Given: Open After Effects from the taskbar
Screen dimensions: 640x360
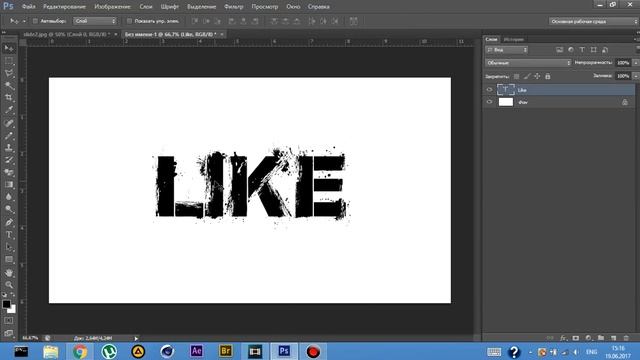Looking at the screenshot, I should pos(196,351).
